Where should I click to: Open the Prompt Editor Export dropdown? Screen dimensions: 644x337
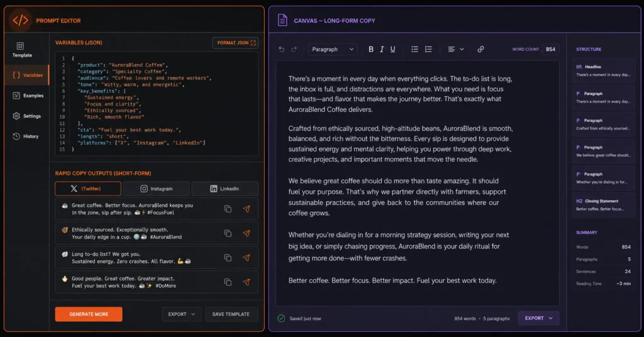click(182, 314)
